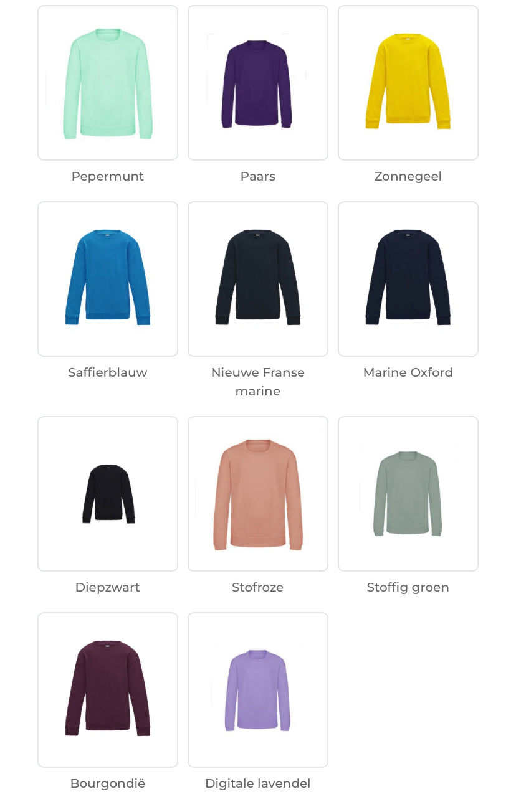Click the Zonnegeel label text
The width and height of the screenshot is (516, 812).
pyautogui.click(x=408, y=177)
